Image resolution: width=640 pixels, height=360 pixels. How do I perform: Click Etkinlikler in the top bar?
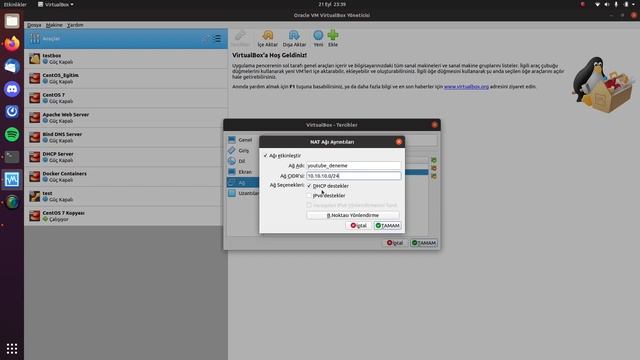pyautogui.click(x=15, y=4)
